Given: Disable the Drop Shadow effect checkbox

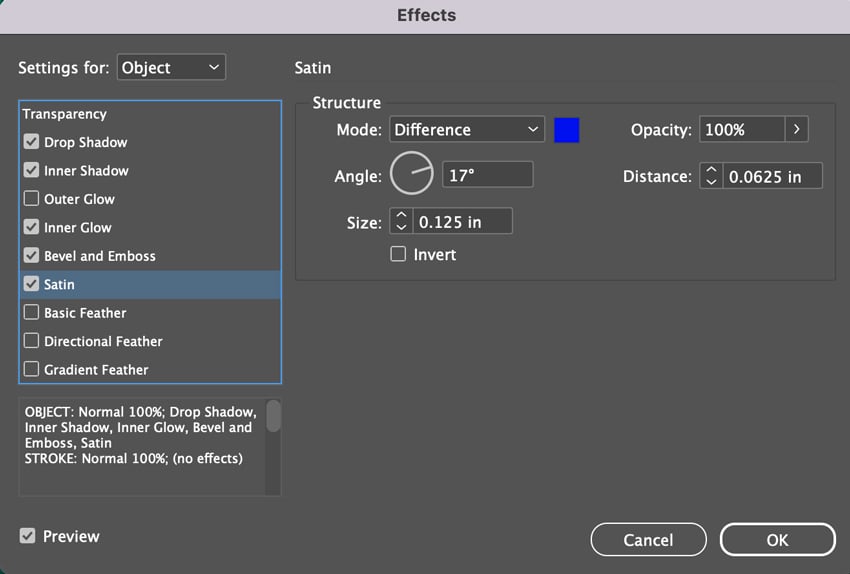Looking at the screenshot, I should pos(31,142).
